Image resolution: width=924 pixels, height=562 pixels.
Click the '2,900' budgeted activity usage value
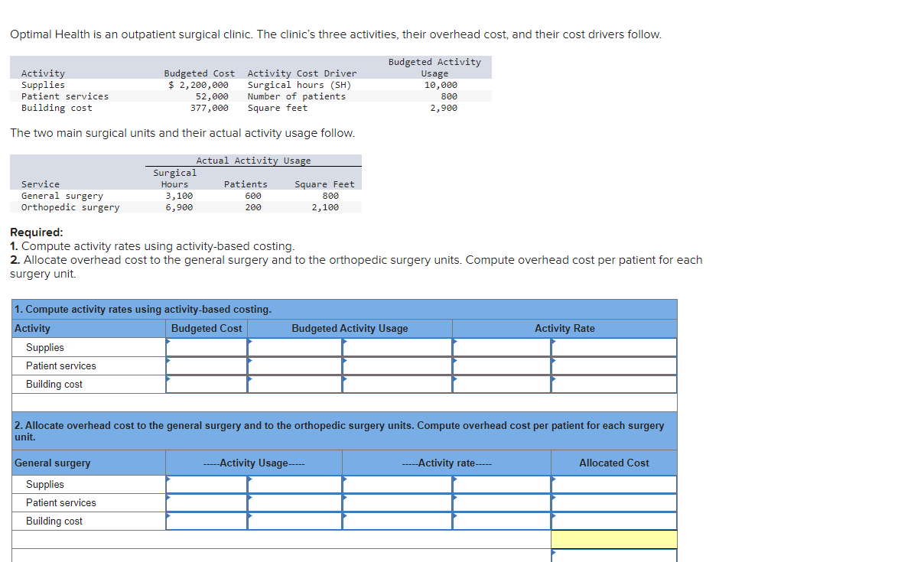[x=444, y=108]
